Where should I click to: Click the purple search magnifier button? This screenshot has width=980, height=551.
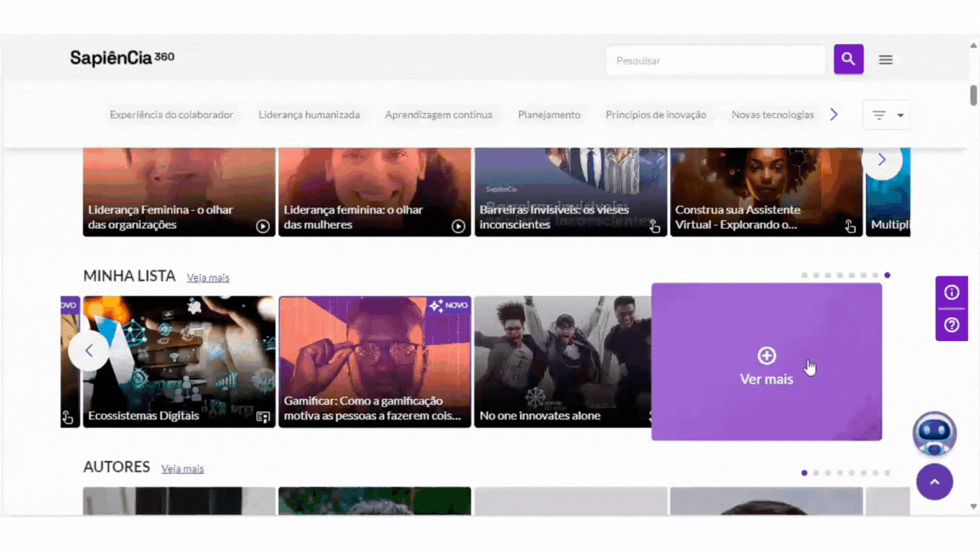pos(848,60)
